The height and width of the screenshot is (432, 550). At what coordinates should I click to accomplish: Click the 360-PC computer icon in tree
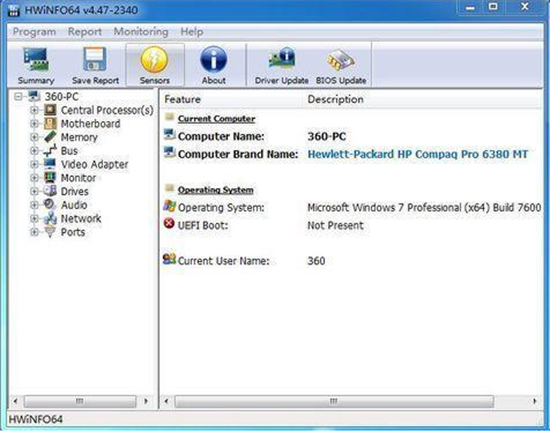[34, 96]
